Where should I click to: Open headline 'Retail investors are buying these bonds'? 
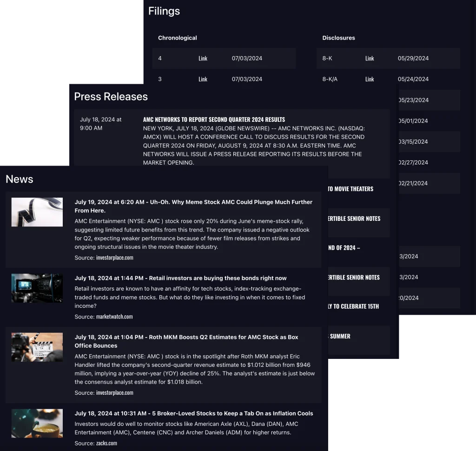click(x=181, y=278)
